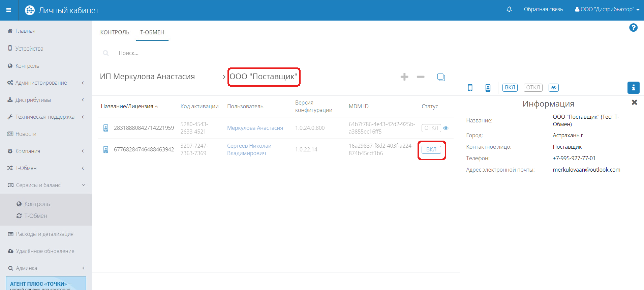644x290 pixels.
Task: Click the eye icon in first row
Action: coord(446,128)
